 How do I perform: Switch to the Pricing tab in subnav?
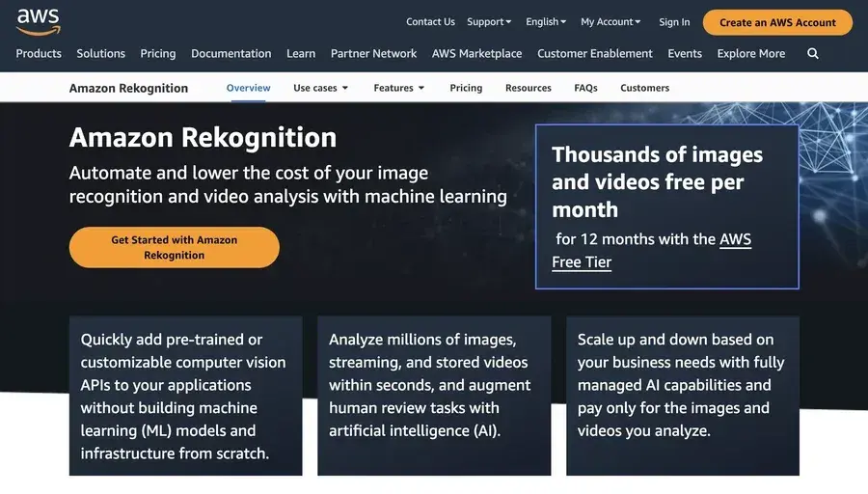pos(466,88)
